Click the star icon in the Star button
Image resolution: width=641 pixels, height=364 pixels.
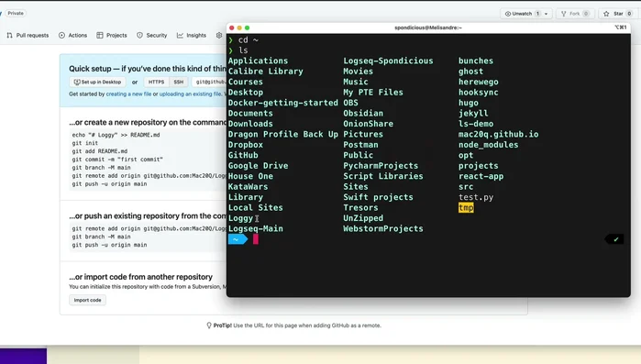coord(606,14)
